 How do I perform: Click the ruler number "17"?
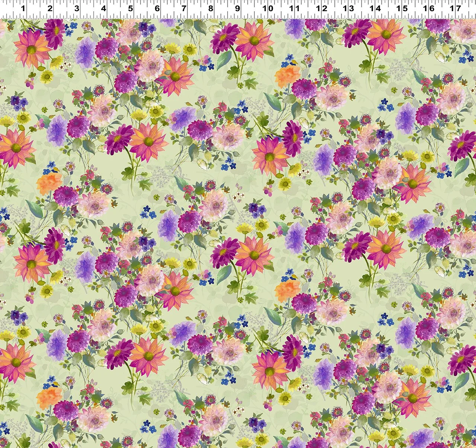(456, 8)
